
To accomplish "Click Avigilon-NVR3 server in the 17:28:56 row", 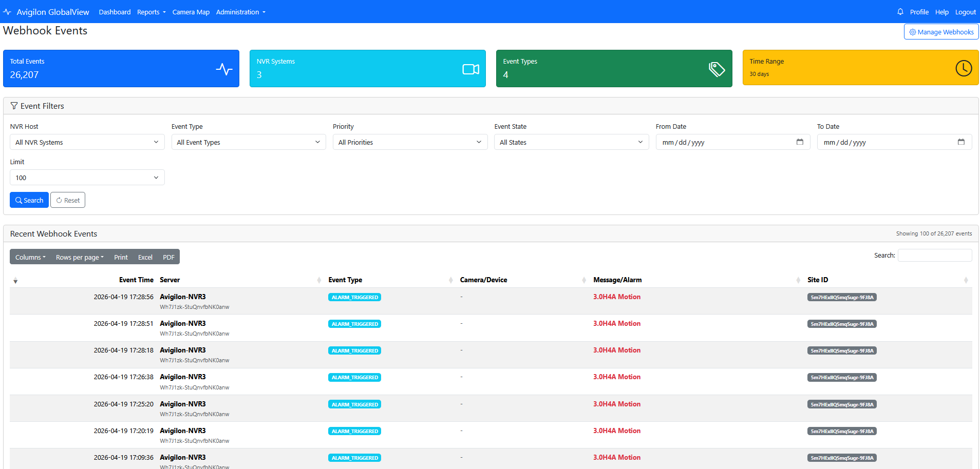I will click(183, 297).
